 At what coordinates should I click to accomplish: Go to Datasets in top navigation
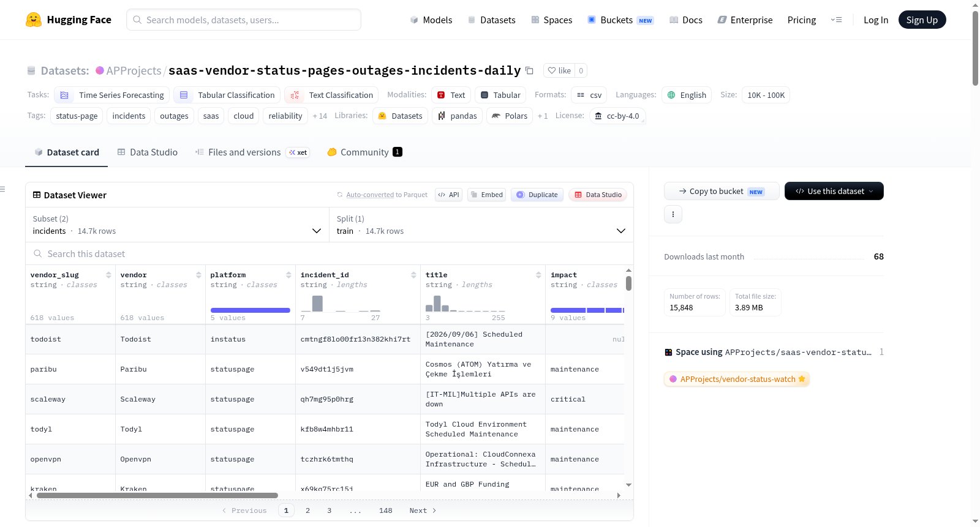point(491,20)
